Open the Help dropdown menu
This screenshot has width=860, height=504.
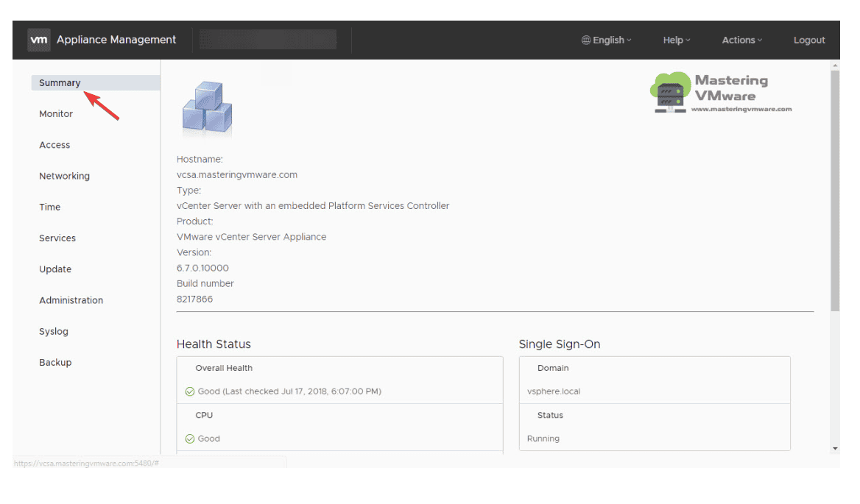676,40
